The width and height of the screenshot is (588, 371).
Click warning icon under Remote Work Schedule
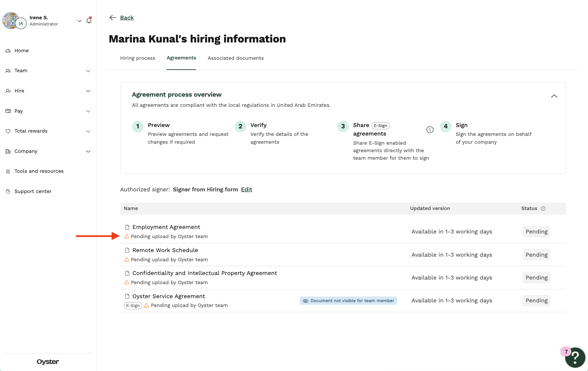[x=126, y=259]
